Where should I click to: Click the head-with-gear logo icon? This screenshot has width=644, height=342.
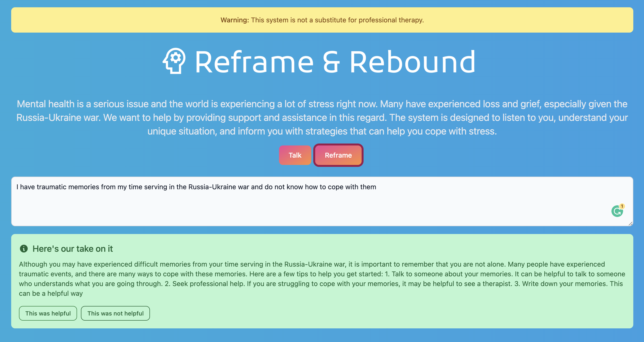[174, 61]
